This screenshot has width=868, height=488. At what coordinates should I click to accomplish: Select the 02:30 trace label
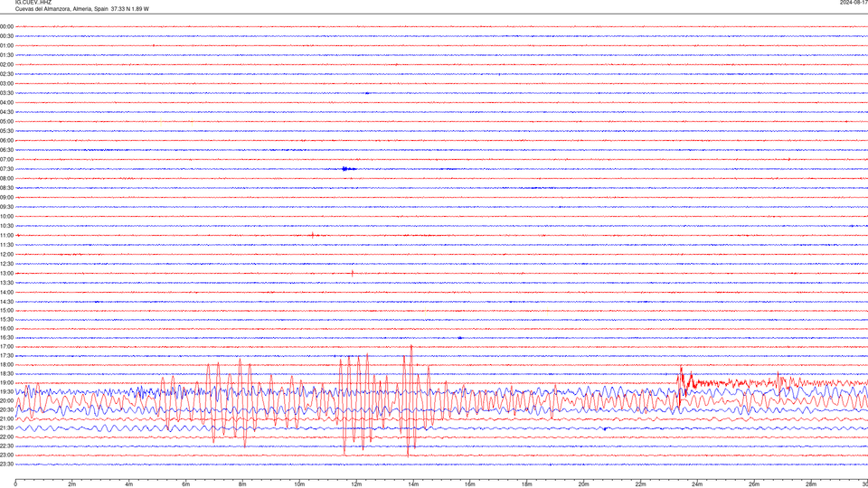(6, 73)
